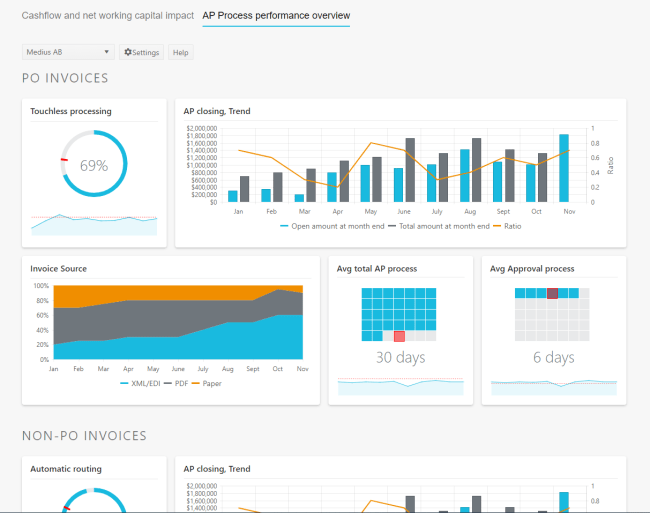Image resolution: width=650 pixels, height=513 pixels.
Task: Click the 'Avg total AP process' card title
Action: pos(377,269)
